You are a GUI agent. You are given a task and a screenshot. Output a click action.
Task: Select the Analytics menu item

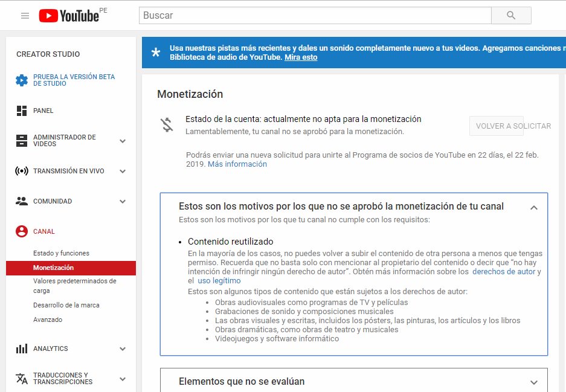point(51,349)
